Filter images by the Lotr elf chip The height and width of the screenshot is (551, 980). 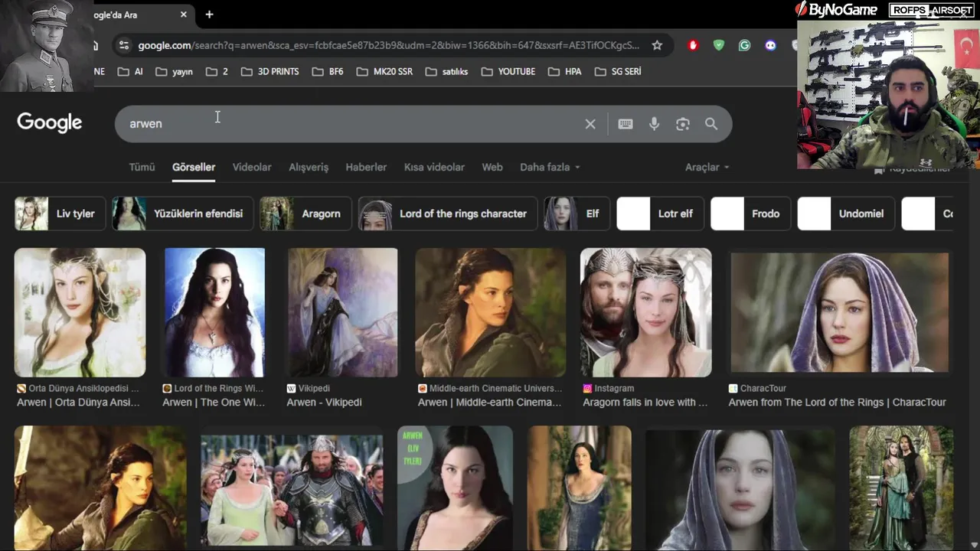pyautogui.click(x=660, y=214)
